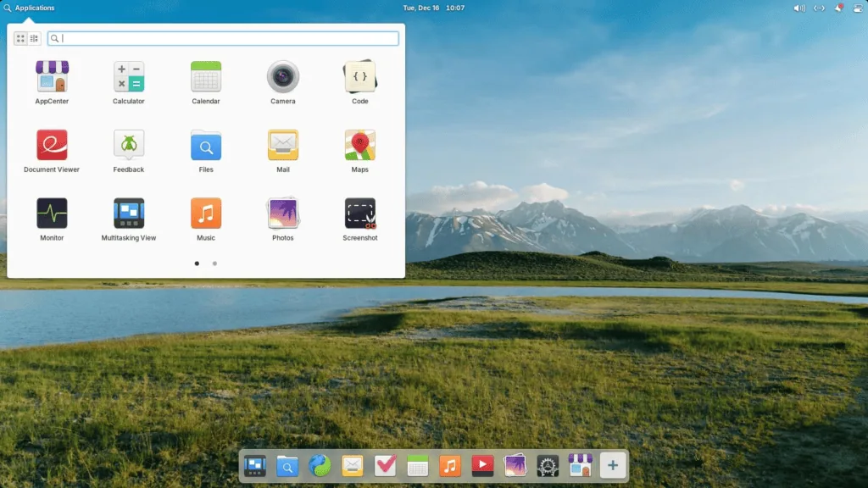The height and width of the screenshot is (488, 868).
Task: Open the session power indicator menu
Action: pos(857,8)
